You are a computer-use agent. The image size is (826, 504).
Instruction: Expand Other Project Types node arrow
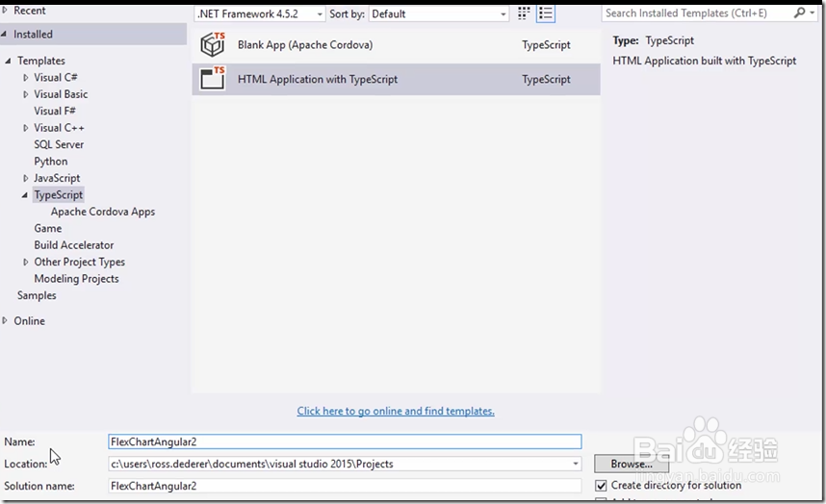coord(25,262)
